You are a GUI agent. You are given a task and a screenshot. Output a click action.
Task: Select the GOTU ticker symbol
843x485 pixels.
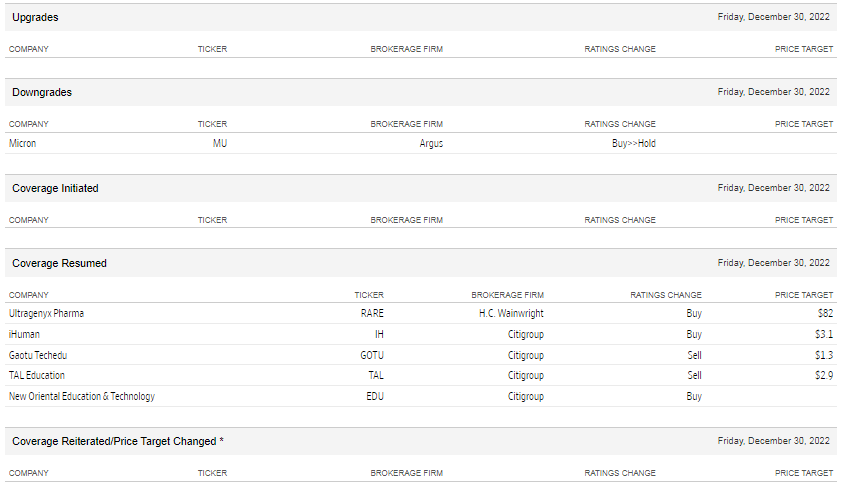[x=371, y=355]
